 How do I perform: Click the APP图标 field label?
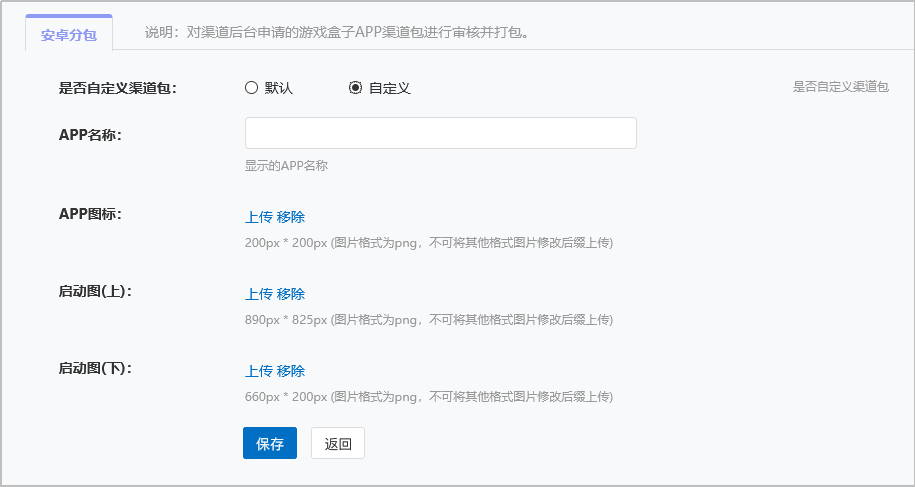pos(90,214)
